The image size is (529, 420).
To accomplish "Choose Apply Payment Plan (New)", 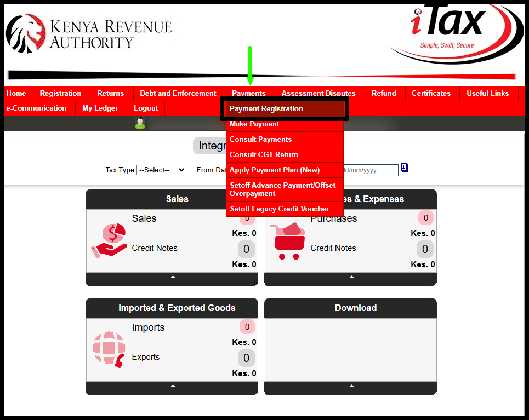I will 285,170.
